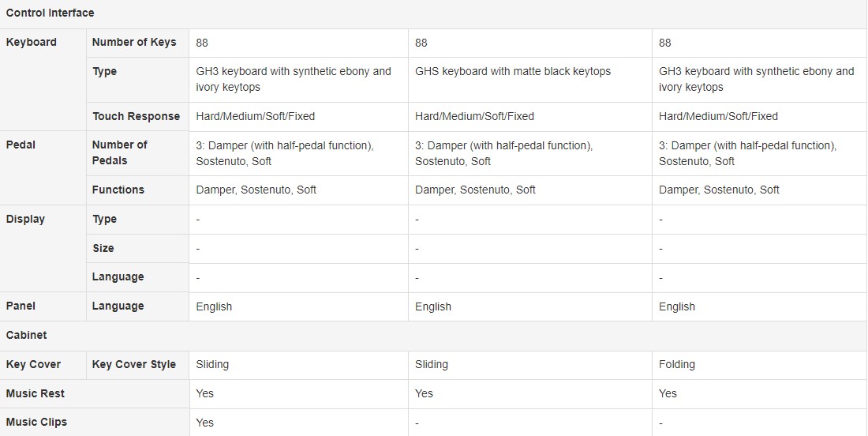Click the first column GH3 keyboard description
Viewport: 868px width, 436px height.
[x=294, y=79]
